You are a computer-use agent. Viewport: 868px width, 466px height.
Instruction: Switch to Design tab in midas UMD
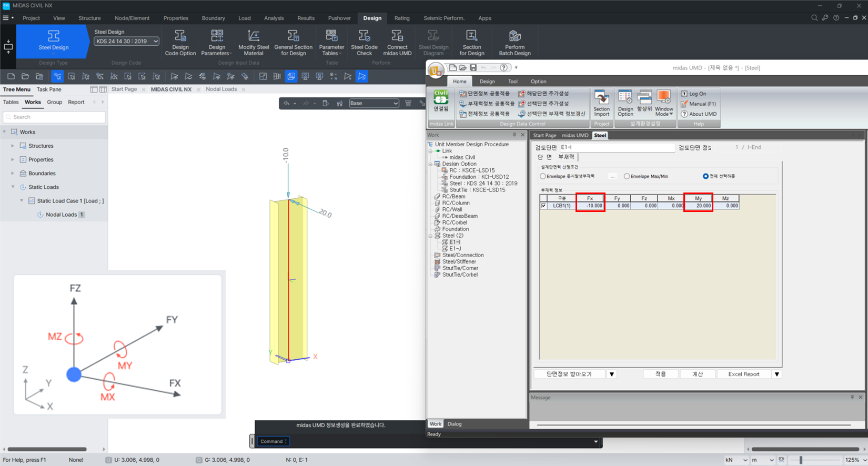coord(487,82)
